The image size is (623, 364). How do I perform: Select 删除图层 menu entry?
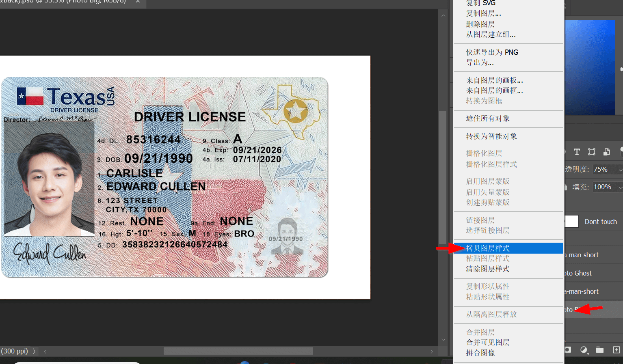480,24
